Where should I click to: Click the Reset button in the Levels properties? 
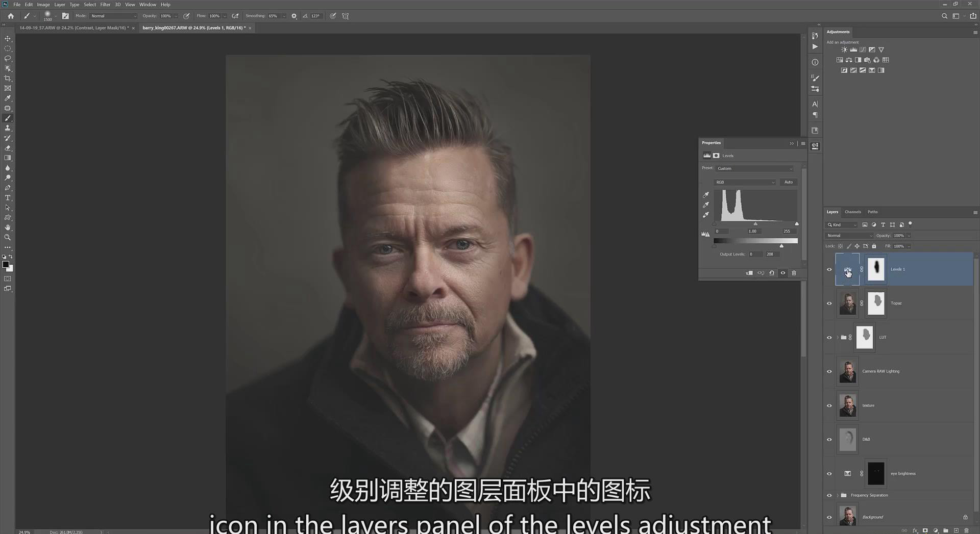click(x=772, y=273)
